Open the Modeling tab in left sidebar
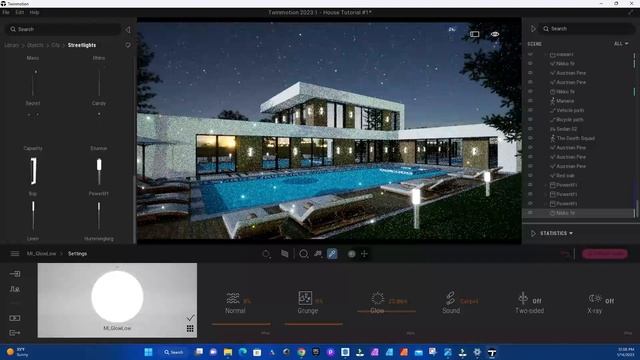The height and width of the screenshot is (360, 640). (15, 289)
